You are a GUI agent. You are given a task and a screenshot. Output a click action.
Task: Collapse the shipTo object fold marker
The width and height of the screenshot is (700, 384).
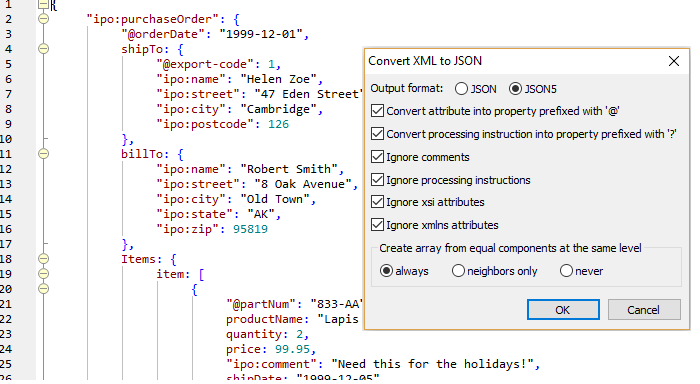pyautogui.click(x=43, y=49)
